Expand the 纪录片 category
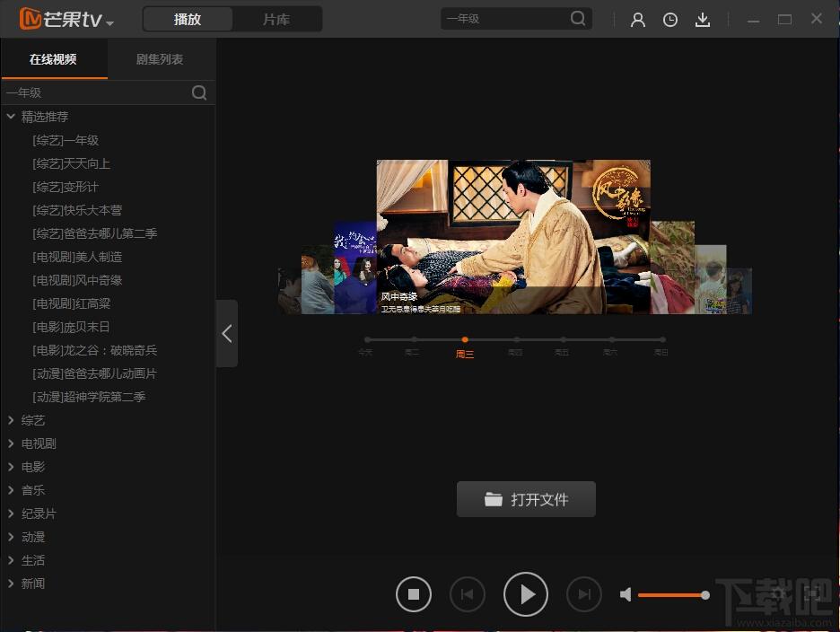Image resolution: width=840 pixels, height=632 pixels. point(11,513)
